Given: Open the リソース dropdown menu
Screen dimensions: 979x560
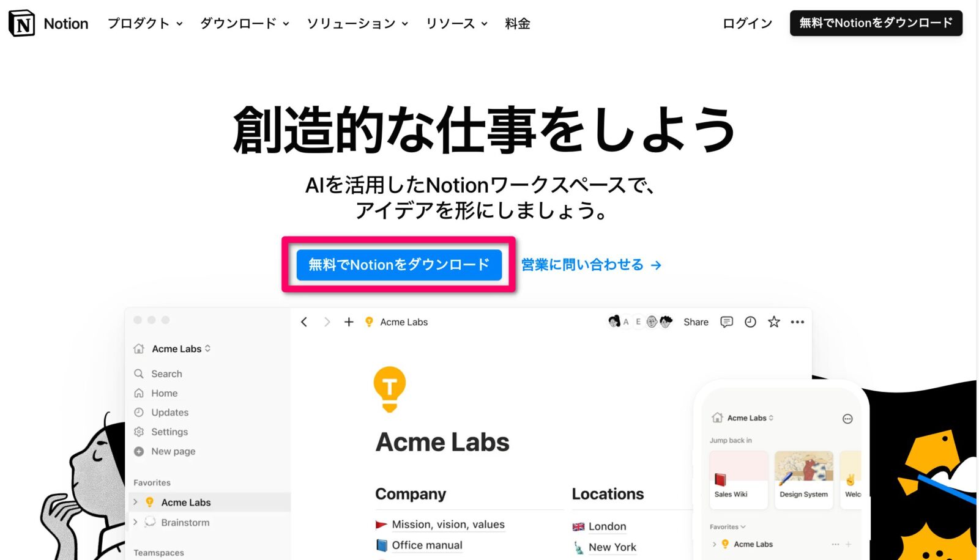Looking at the screenshot, I should coord(456,23).
